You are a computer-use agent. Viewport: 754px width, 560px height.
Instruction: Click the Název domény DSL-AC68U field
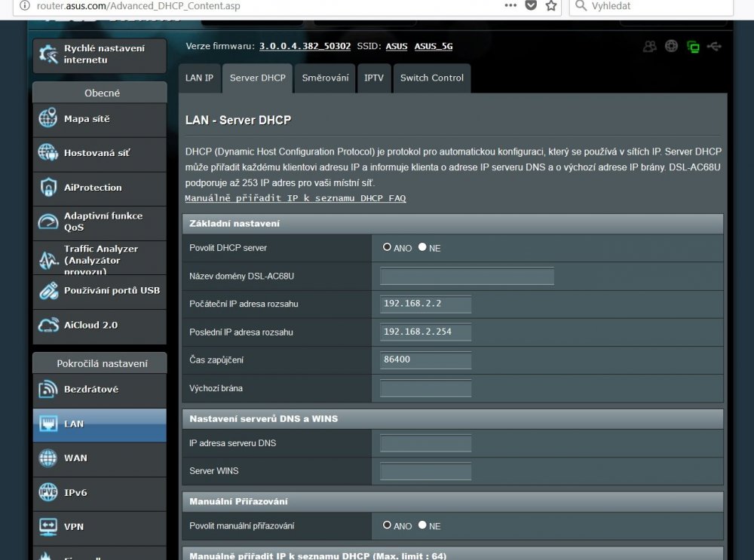[467, 276]
